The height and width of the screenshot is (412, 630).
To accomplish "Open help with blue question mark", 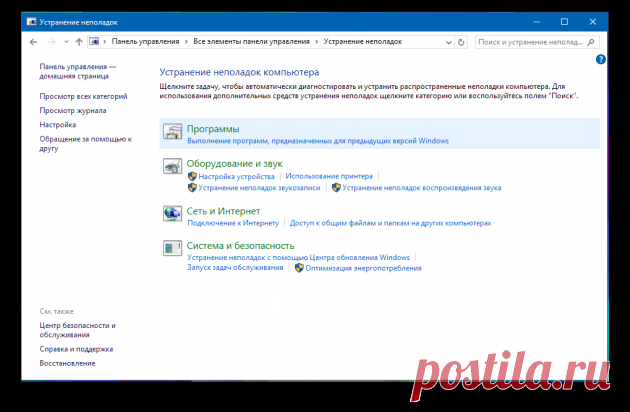I will [x=601, y=59].
